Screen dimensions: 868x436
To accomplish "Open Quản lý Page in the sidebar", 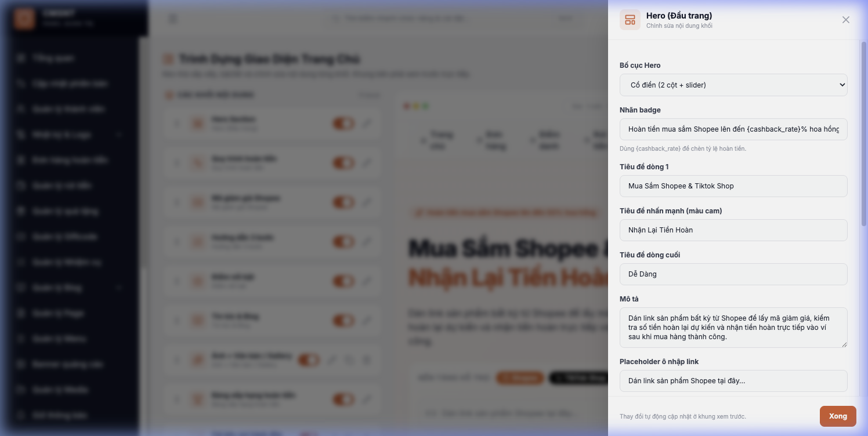I will (70, 313).
